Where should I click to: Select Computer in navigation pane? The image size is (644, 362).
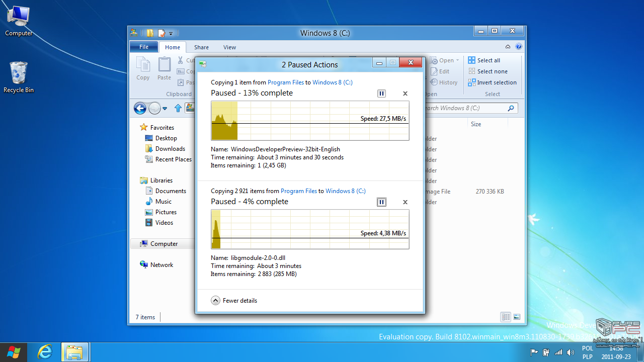pyautogui.click(x=163, y=244)
